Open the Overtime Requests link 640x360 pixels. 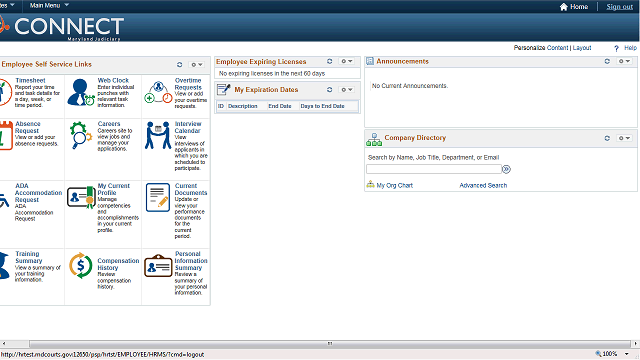pyautogui.click(x=188, y=84)
